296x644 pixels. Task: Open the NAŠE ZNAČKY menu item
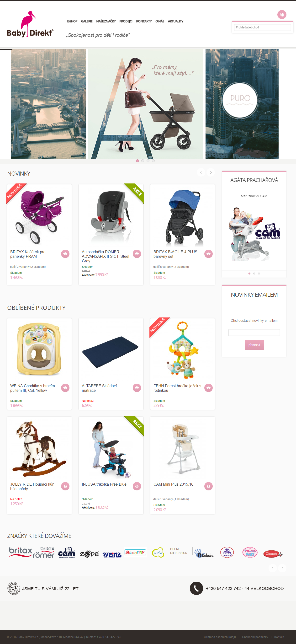pyautogui.click(x=106, y=21)
